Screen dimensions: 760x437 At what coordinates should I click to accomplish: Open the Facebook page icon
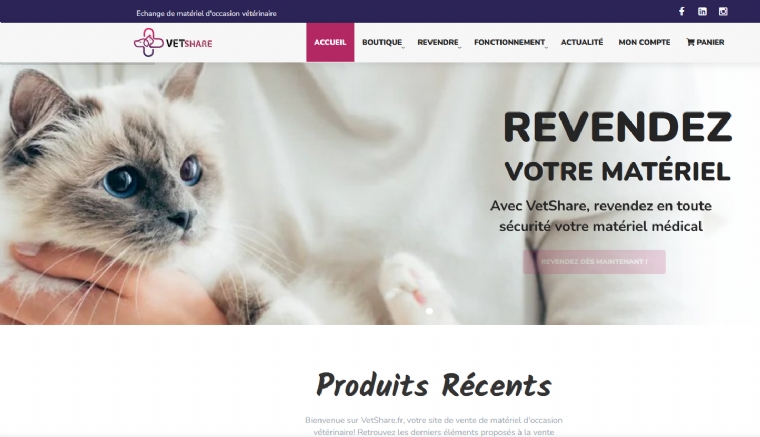(x=681, y=11)
